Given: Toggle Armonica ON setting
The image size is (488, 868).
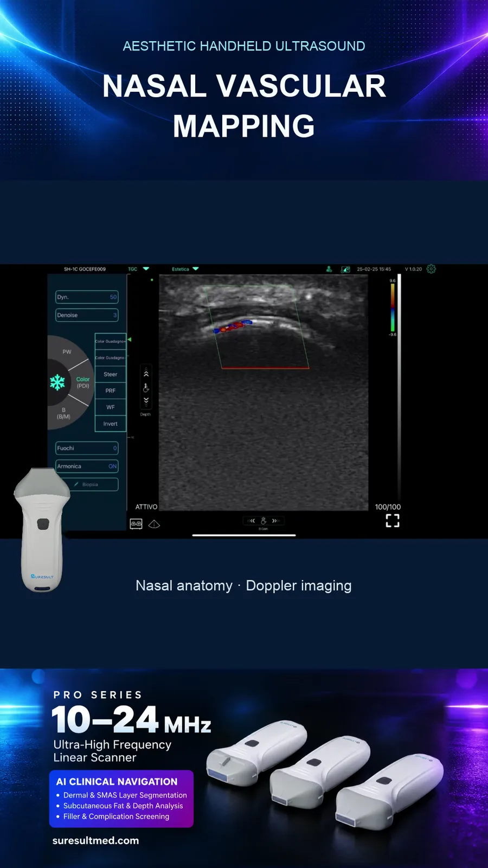Looking at the screenshot, I should (87, 467).
